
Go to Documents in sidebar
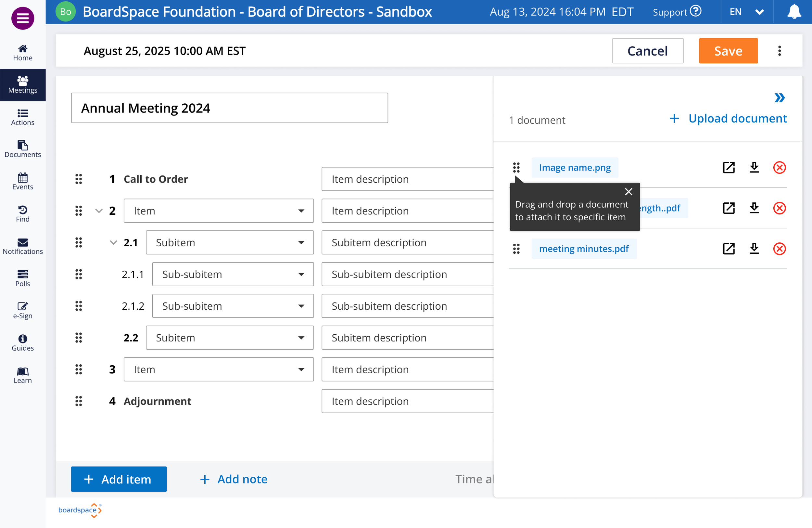click(x=22, y=149)
